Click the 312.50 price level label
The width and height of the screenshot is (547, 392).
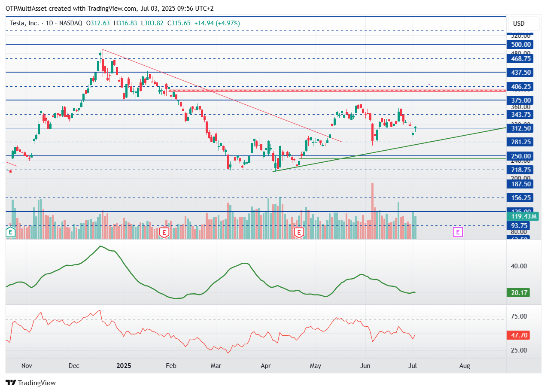(x=519, y=128)
